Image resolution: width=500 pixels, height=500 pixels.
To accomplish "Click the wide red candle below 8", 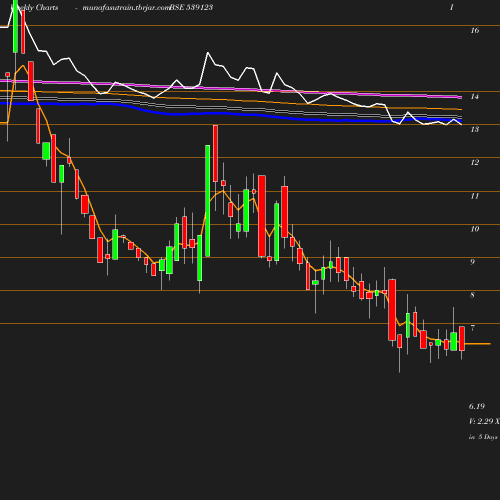I will [392, 310].
